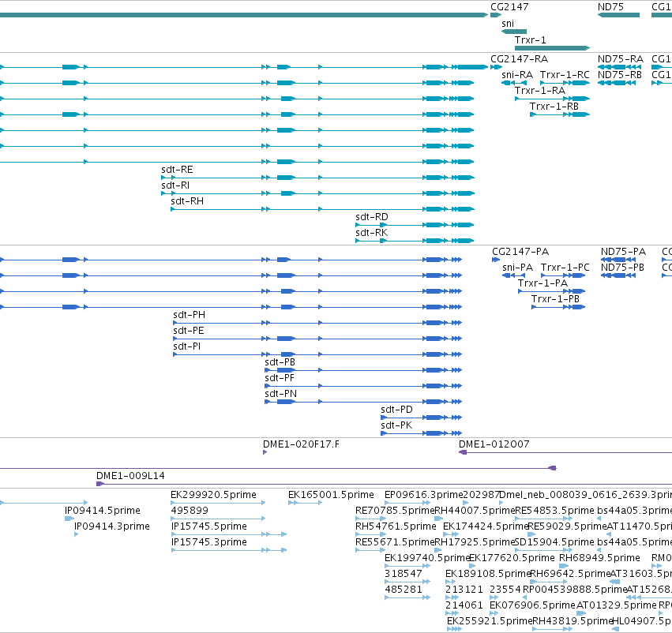Click the sdt-PH protein label

[x=189, y=315]
